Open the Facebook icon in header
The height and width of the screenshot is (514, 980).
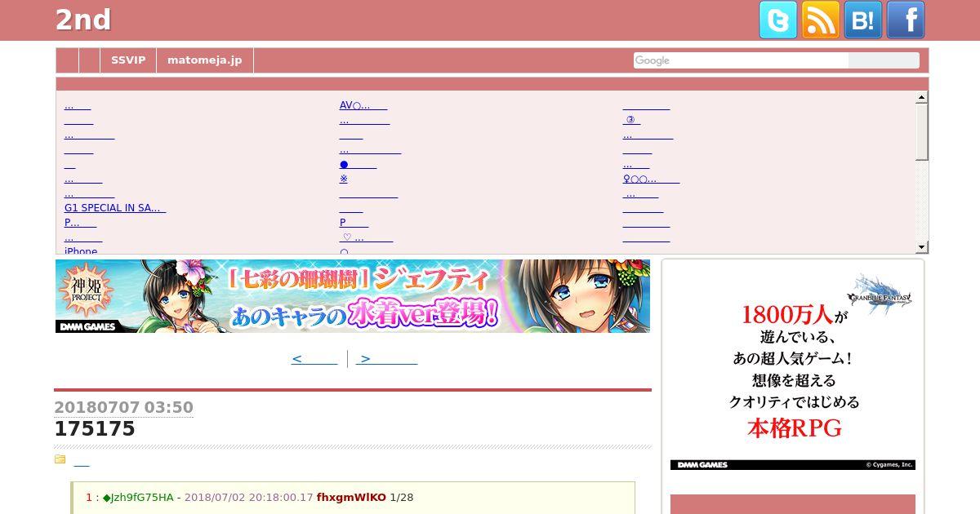coord(906,20)
